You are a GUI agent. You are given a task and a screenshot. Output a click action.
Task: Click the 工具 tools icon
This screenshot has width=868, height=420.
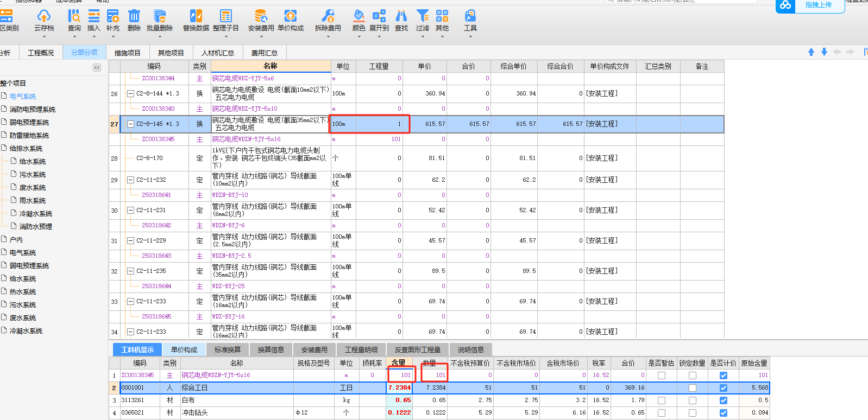pyautogui.click(x=470, y=16)
